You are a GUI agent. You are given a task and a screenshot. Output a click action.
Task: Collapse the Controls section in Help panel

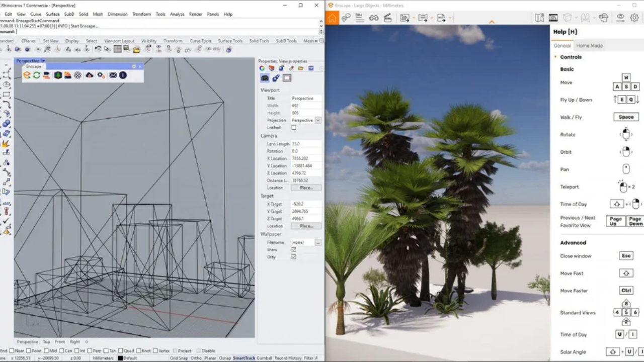[555, 57]
